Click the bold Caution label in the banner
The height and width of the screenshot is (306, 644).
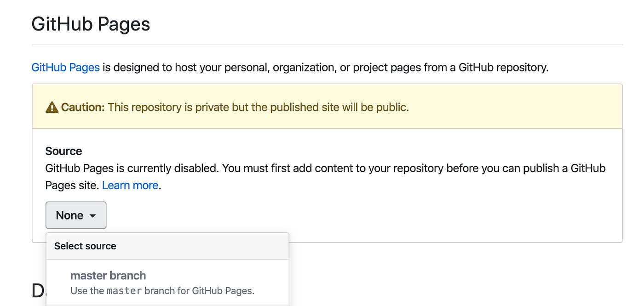pos(83,107)
